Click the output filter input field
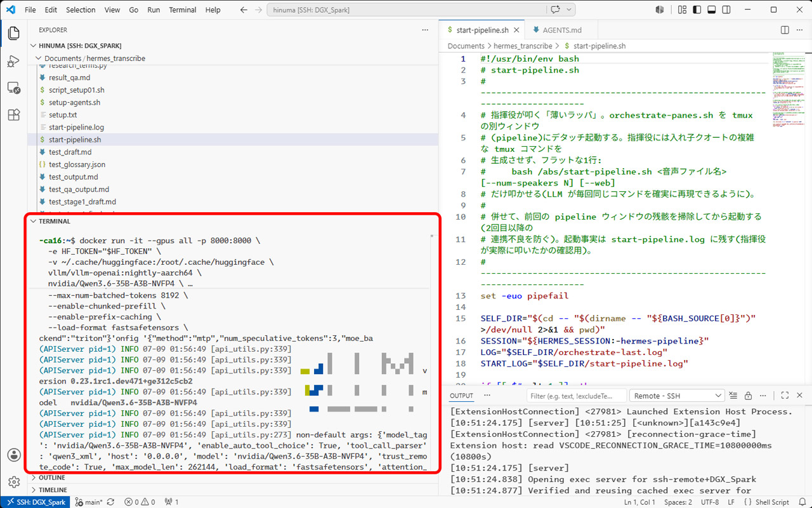This screenshot has height=508, width=812. point(577,396)
